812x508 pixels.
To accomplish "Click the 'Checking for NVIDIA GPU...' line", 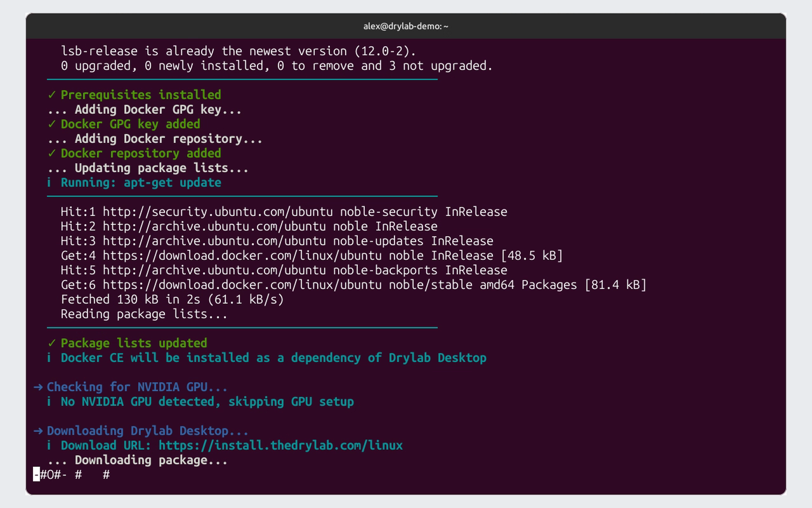I will (x=131, y=387).
